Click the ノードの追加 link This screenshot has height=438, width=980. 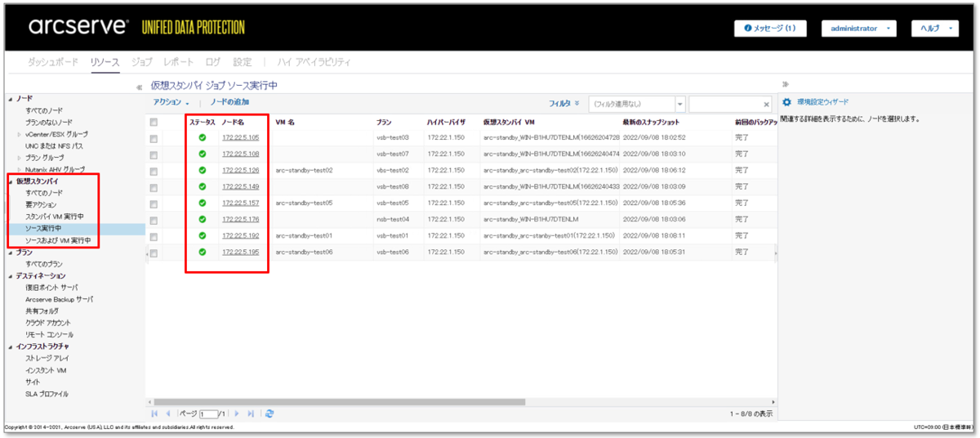(229, 102)
